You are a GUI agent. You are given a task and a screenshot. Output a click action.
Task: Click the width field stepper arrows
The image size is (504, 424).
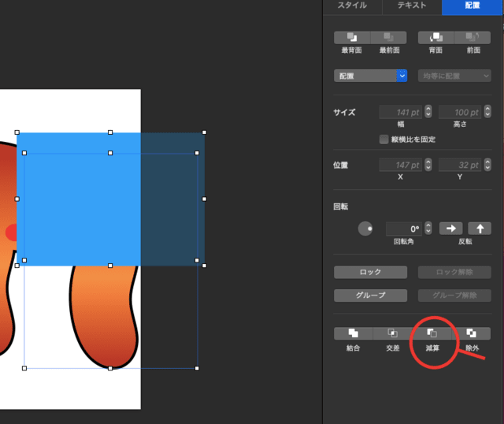point(428,113)
